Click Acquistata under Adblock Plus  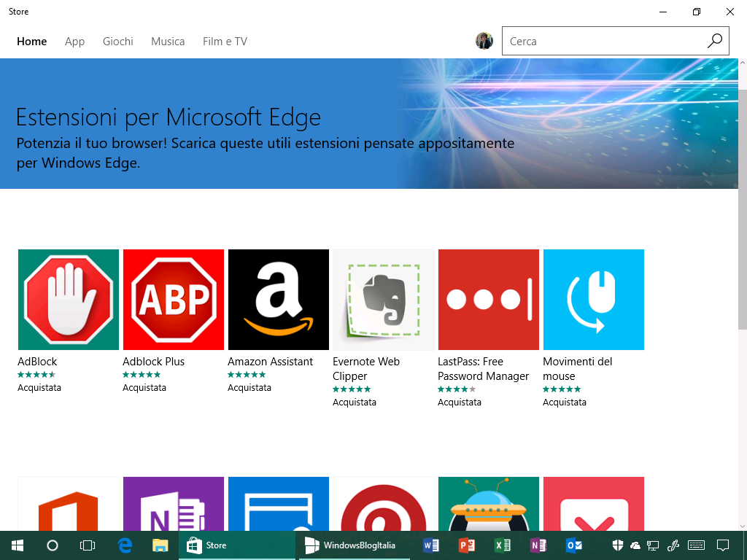point(144,388)
